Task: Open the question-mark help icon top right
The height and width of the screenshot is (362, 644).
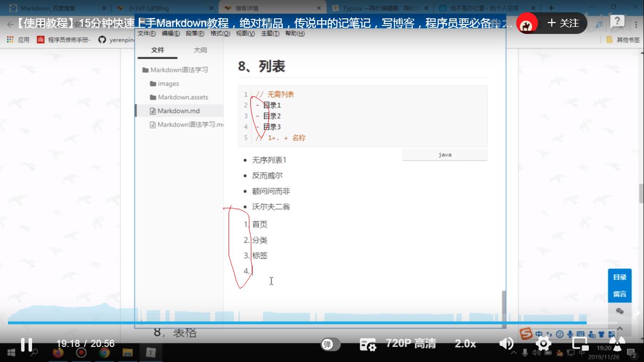Action: 617,22
